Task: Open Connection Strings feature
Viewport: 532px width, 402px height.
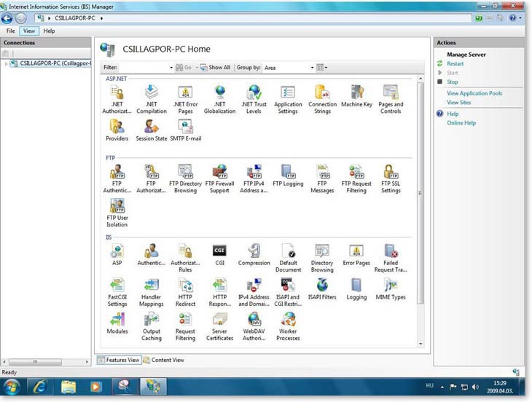Action: tap(322, 99)
